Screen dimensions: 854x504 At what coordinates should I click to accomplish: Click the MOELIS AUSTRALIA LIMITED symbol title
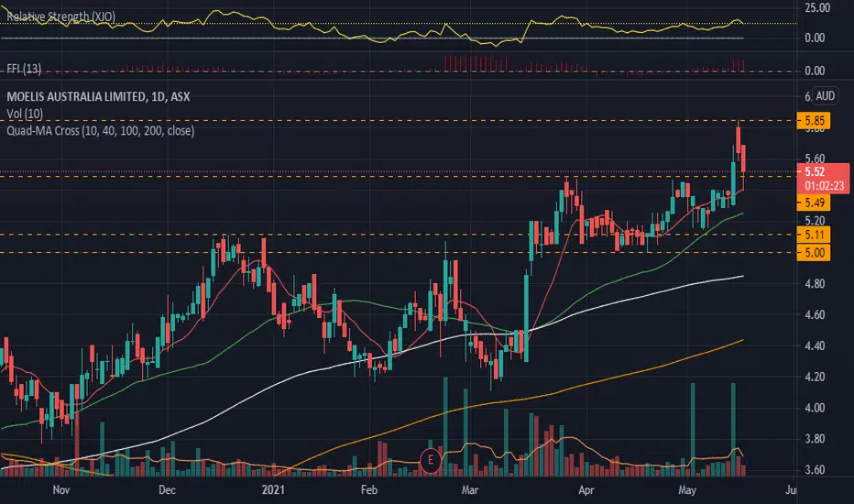point(98,97)
